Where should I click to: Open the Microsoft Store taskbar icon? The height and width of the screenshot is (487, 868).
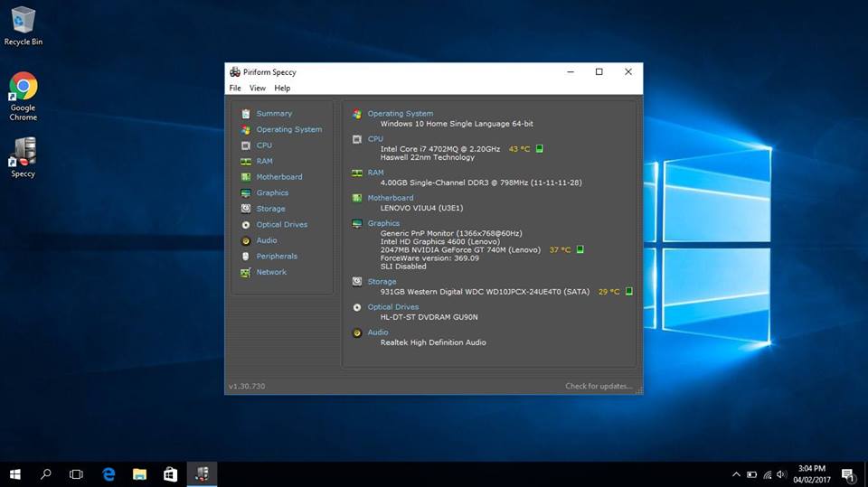pos(171,474)
